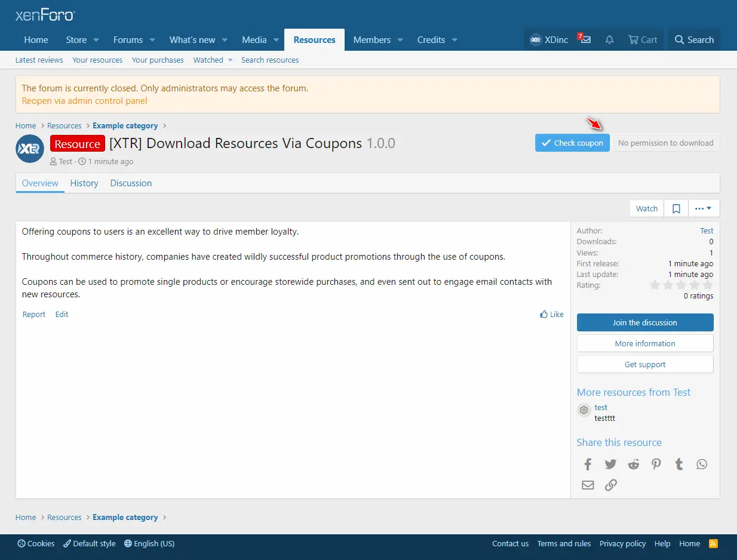Click the rating stars in sidebar
The image size is (737, 560).
coord(681,285)
